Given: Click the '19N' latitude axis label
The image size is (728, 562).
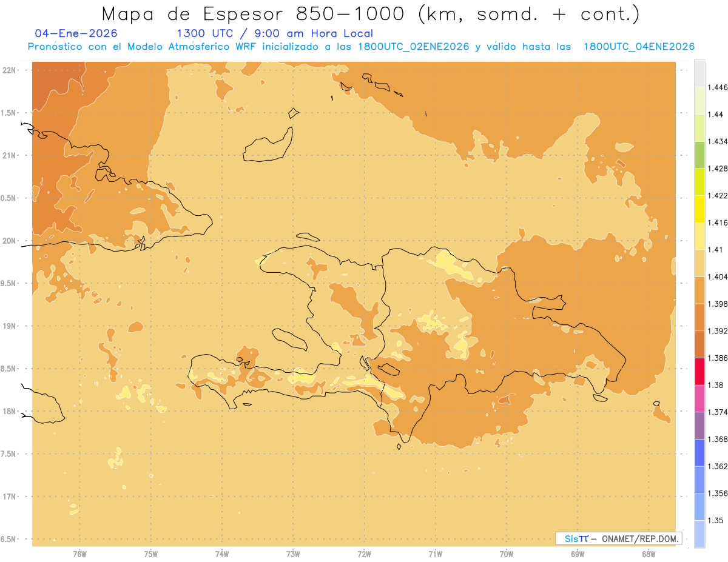Looking at the screenshot, I should pyautogui.click(x=9, y=326).
